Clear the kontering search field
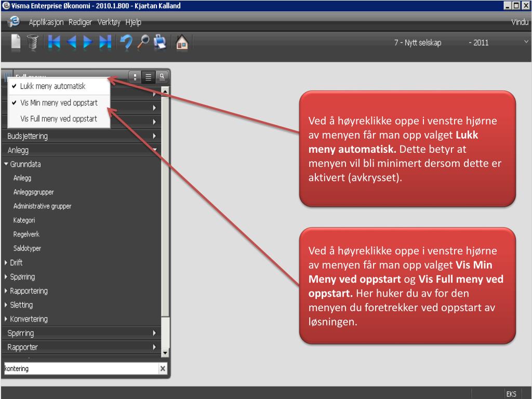This screenshot has width=532, height=399. pyautogui.click(x=163, y=368)
